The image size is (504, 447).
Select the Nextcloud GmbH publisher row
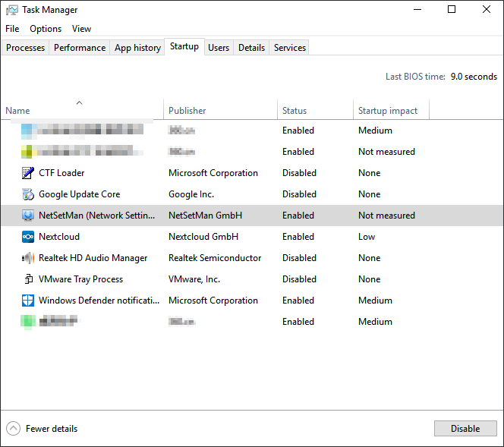pos(203,237)
